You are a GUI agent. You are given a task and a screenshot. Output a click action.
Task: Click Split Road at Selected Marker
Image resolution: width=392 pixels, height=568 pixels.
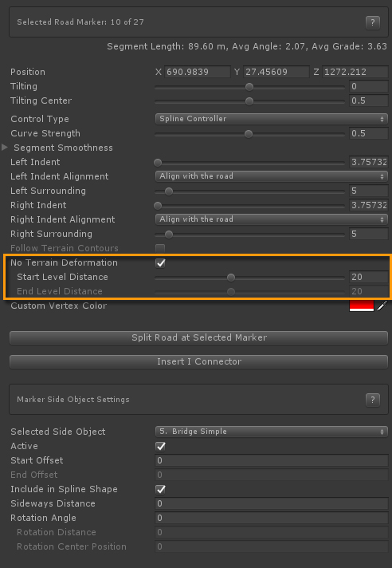tap(199, 337)
